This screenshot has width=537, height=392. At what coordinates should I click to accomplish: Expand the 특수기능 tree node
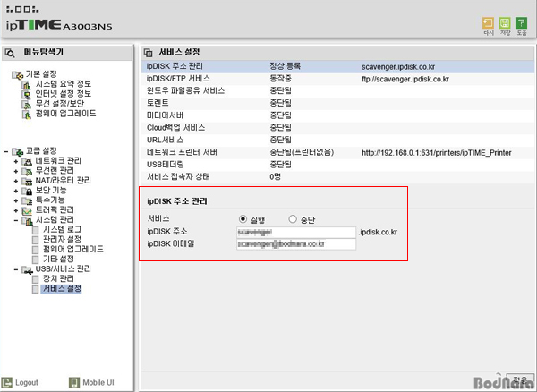16,200
